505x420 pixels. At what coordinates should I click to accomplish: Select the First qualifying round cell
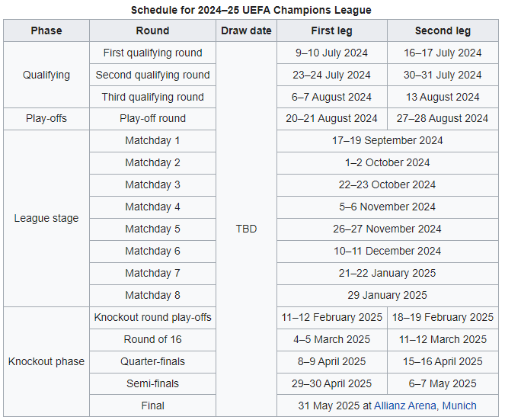click(x=152, y=53)
